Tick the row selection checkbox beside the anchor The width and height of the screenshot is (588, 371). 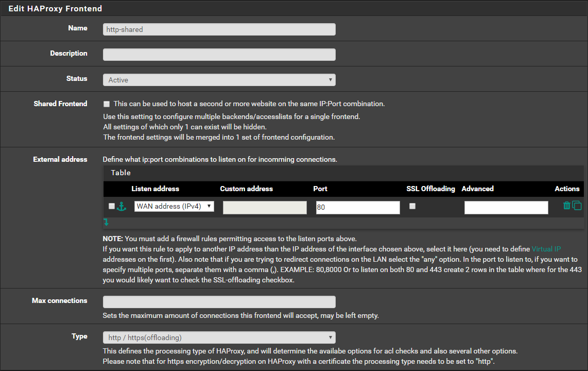[112, 206]
